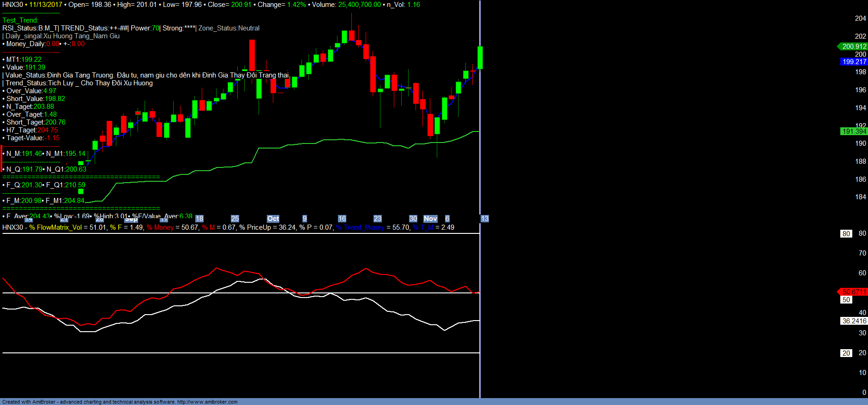The width and height of the screenshot is (868, 405).
Task: Select the 13 date label at the cursor line
Action: coord(484,219)
